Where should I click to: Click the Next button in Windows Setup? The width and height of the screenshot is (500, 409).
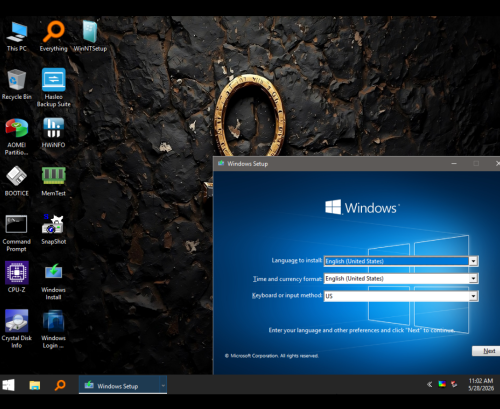pyautogui.click(x=487, y=351)
